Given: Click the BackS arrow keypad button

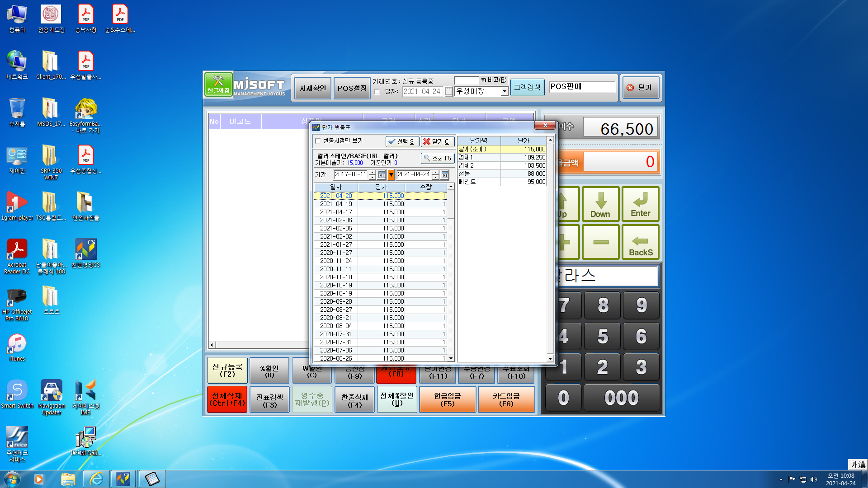Looking at the screenshot, I should click(x=641, y=242).
